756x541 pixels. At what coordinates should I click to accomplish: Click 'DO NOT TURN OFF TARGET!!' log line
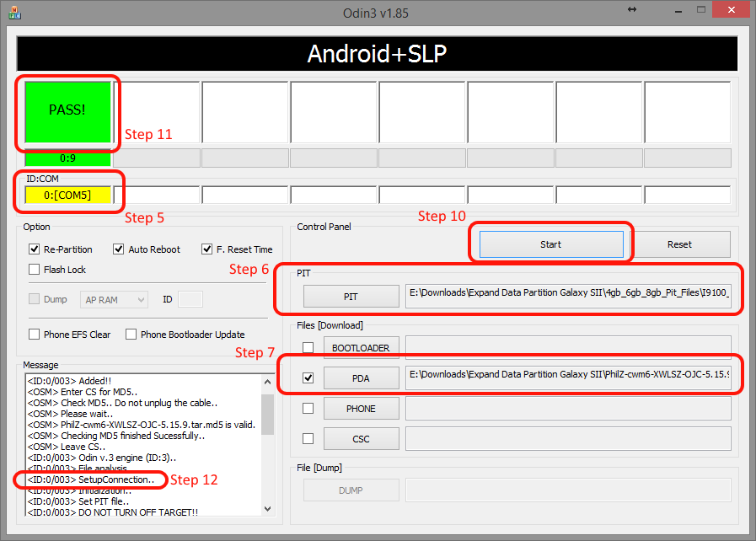(112, 512)
